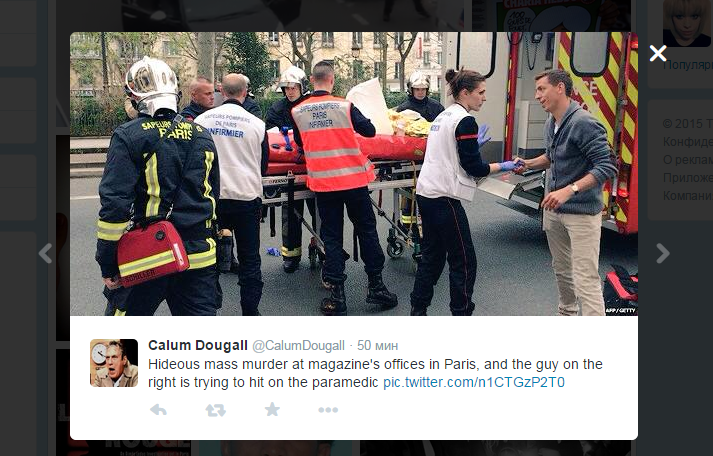Go to the previous photo arrow
Image resolution: width=713 pixels, height=456 pixels.
point(46,253)
